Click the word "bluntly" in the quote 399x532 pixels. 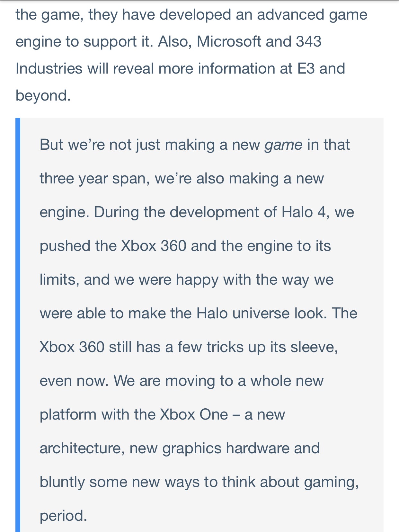point(62,482)
